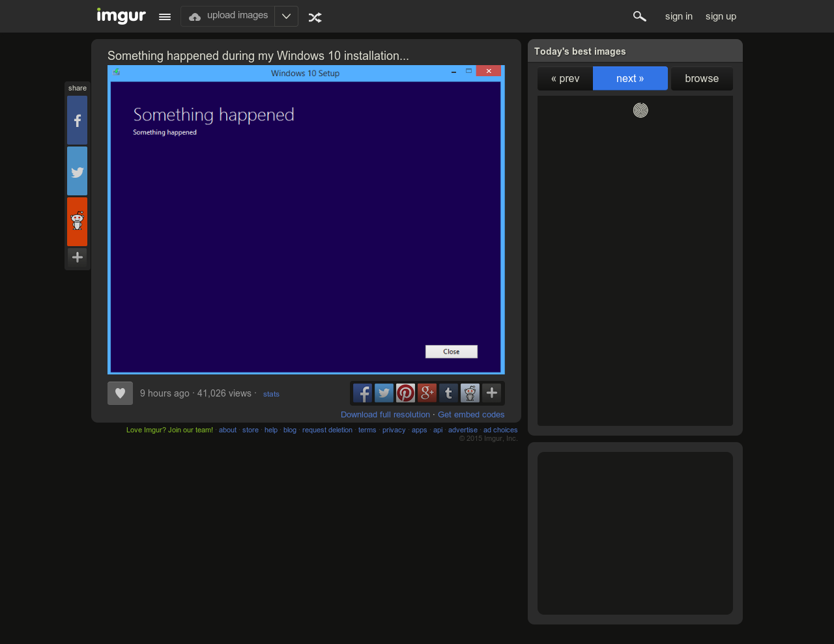
Task: Favorite the image with the heart button
Action: [120, 393]
